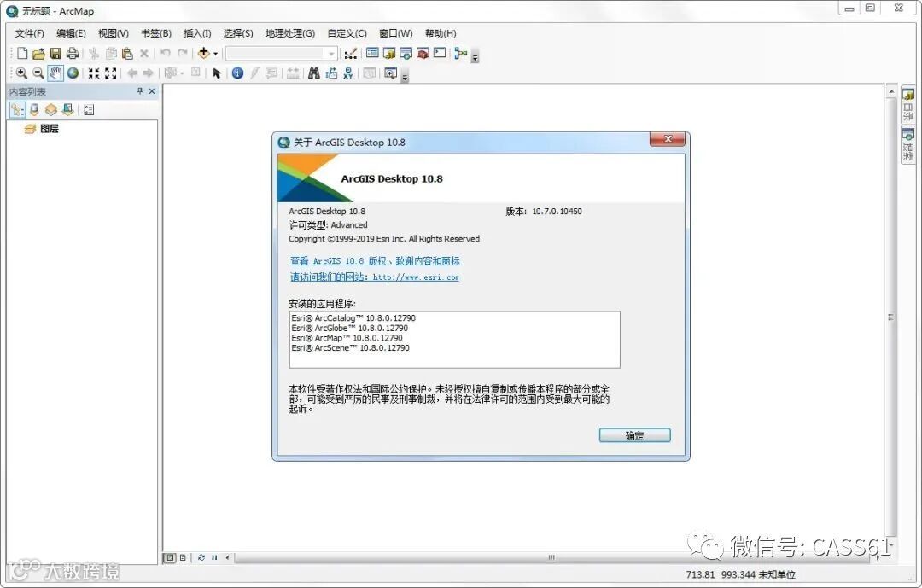Open the ArcToolbox red toolbox icon
The image size is (922, 588).
point(423,54)
